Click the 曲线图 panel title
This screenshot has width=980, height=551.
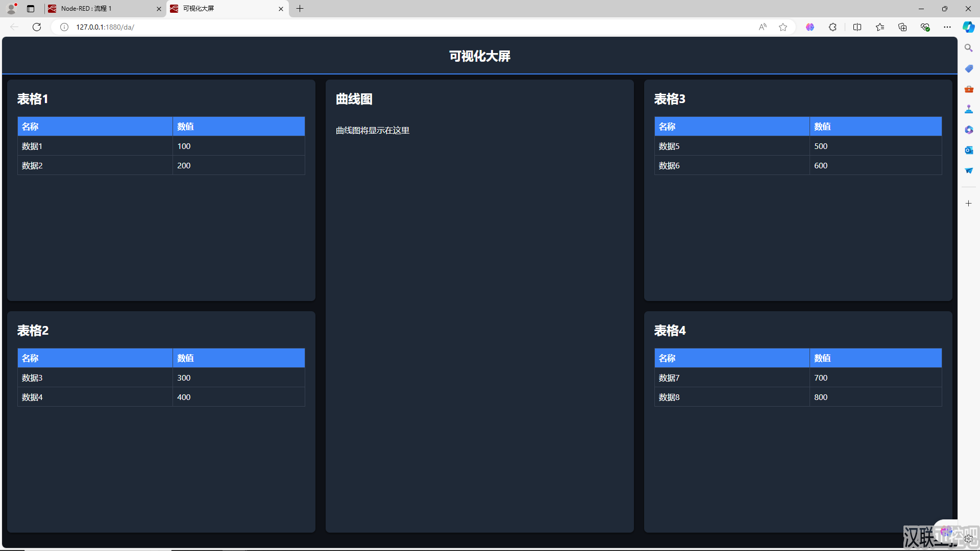(354, 99)
